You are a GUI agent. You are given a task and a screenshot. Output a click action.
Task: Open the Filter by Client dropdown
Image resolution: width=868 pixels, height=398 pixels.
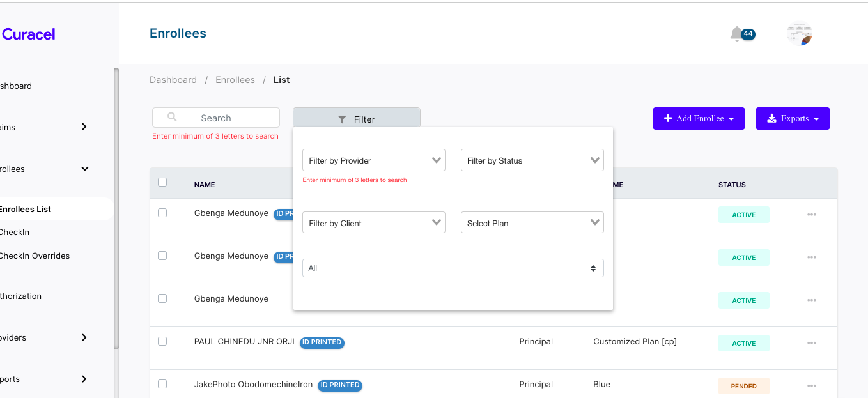click(374, 223)
